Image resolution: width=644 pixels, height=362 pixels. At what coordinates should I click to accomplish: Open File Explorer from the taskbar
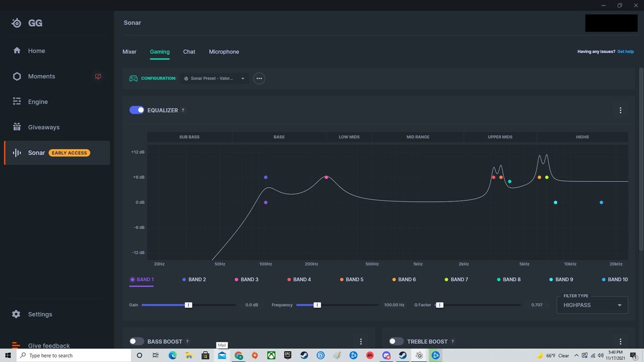click(189, 356)
